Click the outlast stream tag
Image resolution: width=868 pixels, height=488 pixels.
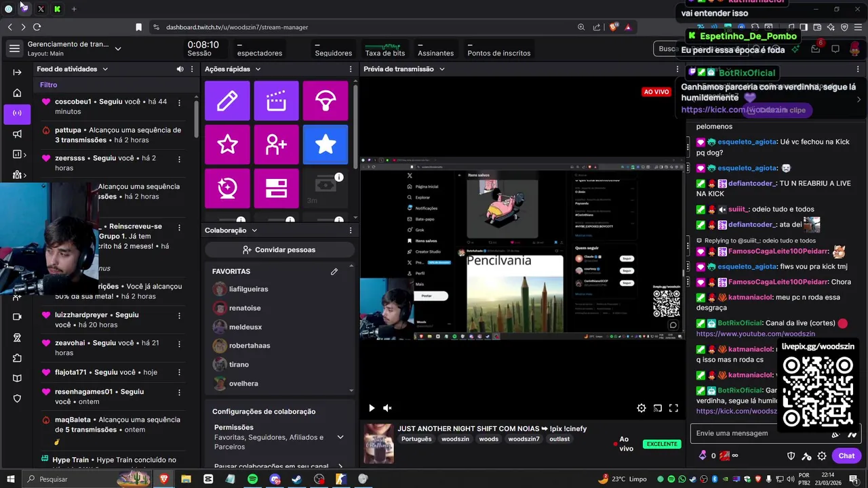coord(559,439)
